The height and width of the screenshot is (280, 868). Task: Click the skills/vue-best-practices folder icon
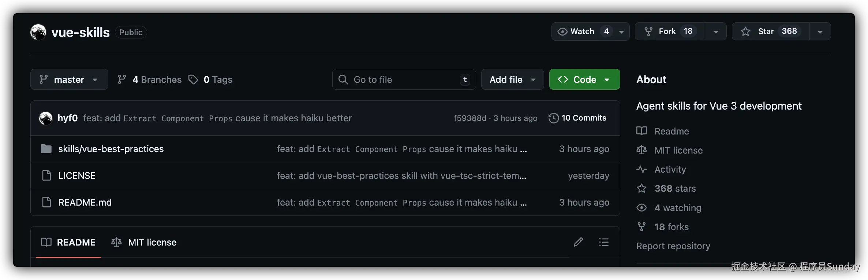click(x=46, y=149)
